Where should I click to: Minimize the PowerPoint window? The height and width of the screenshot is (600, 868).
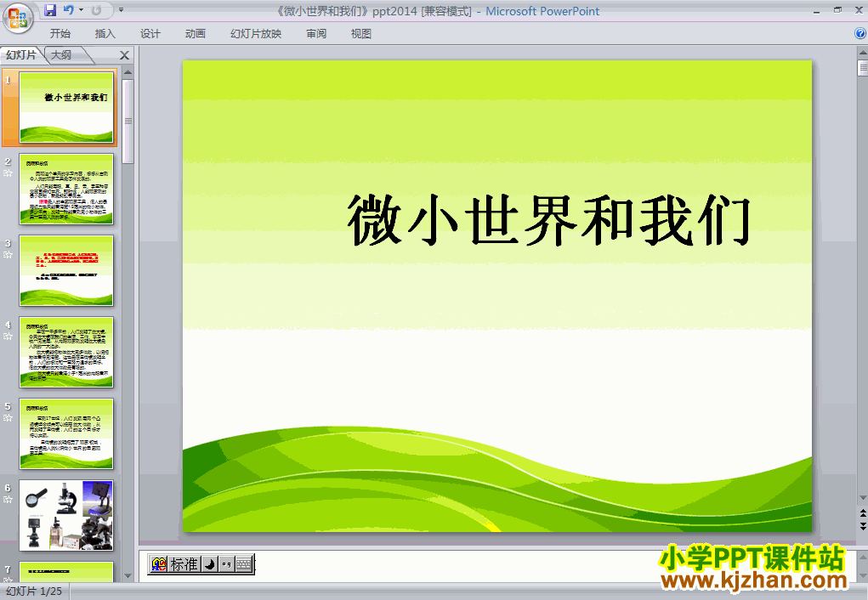pyautogui.click(x=816, y=10)
